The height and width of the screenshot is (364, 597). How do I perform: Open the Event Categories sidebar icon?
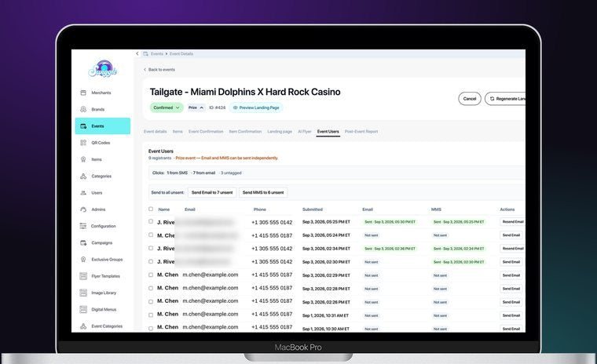(x=83, y=326)
